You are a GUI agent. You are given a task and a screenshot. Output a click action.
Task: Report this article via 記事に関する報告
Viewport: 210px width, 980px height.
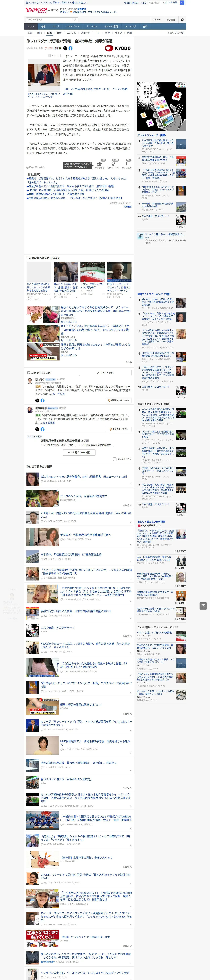click(x=36, y=167)
